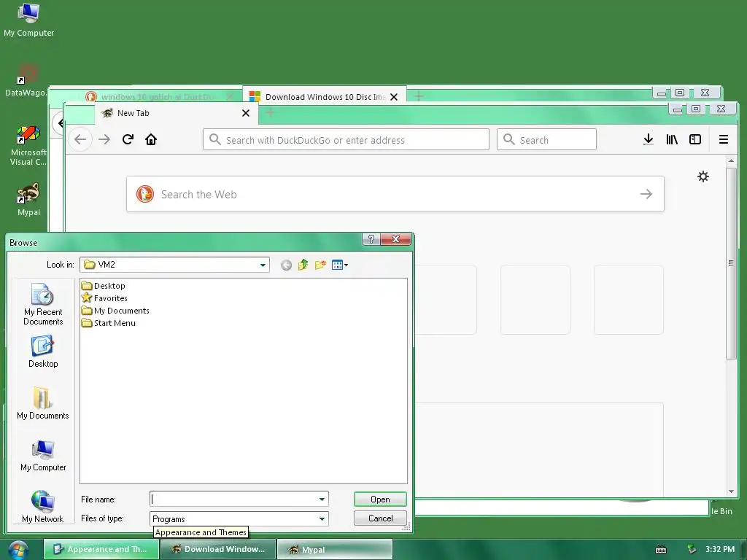Image resolution: width=747 pixels, height=560 pixels.
Task: Click the network tray icon by the clock
Action: (692, 550)
